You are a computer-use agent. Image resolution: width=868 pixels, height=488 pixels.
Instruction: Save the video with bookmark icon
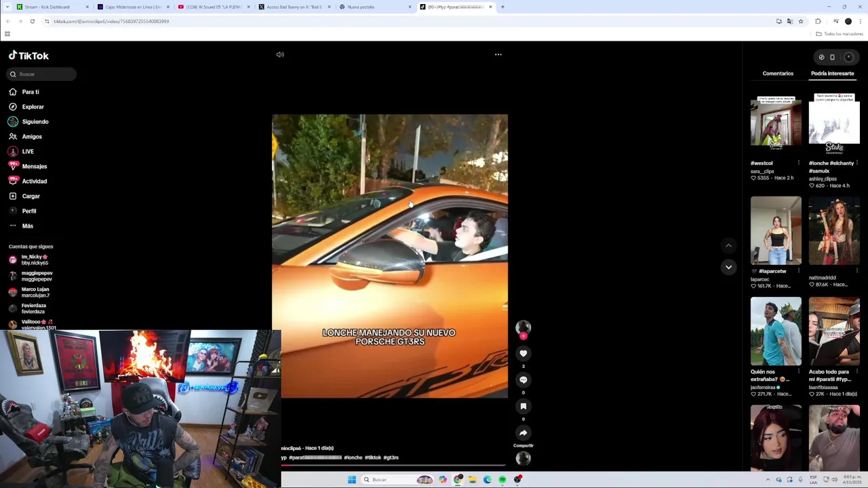coord(523,406)
